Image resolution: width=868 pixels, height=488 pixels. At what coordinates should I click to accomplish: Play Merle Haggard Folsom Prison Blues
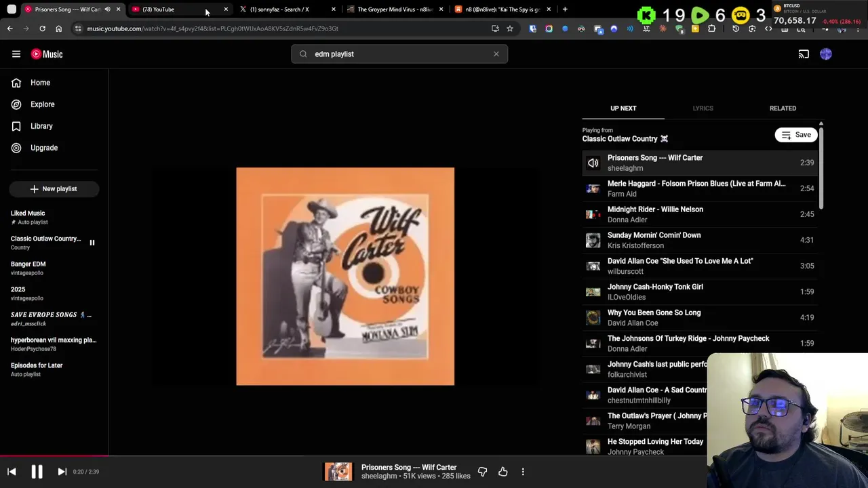tap(700, 188)
